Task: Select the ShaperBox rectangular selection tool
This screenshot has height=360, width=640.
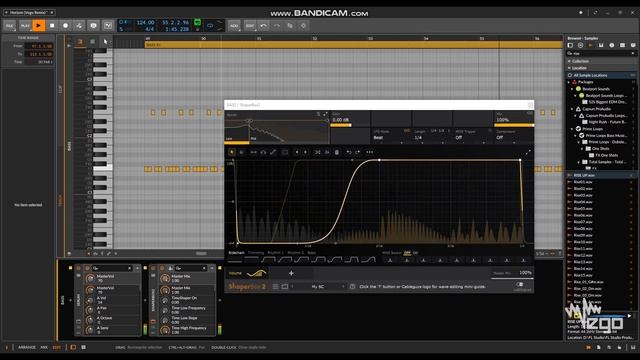Action: 285,152
